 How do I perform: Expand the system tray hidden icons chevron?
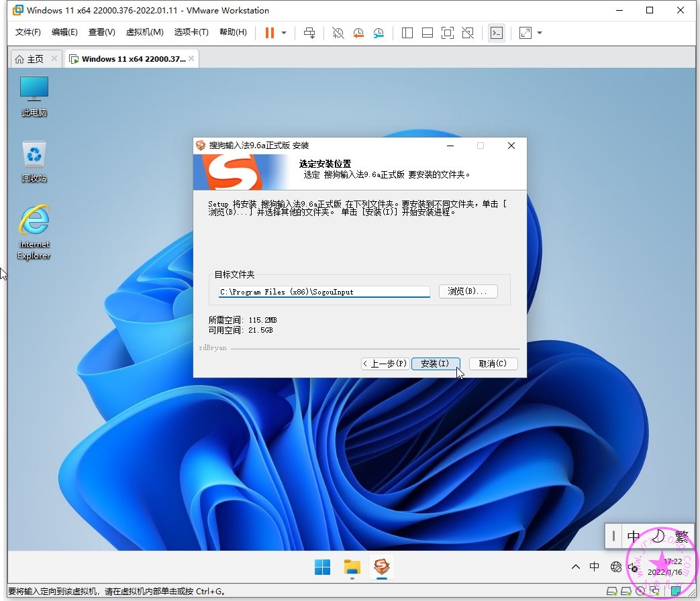(x=576, y=567)
